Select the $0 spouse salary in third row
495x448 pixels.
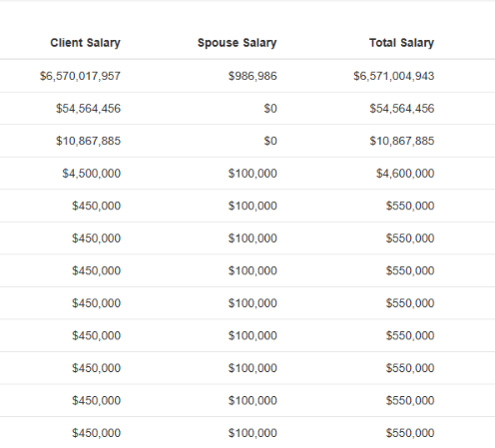pyautogui.click(x=270, y=141)
